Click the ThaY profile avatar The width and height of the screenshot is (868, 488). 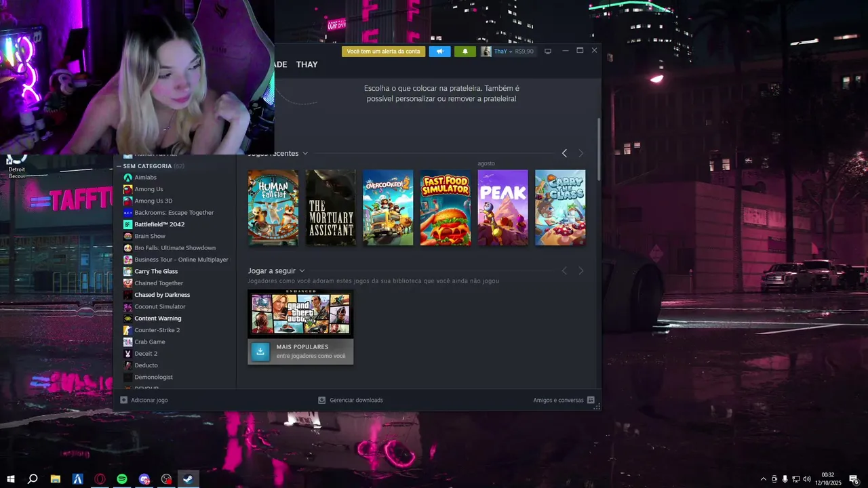(486, 52)
